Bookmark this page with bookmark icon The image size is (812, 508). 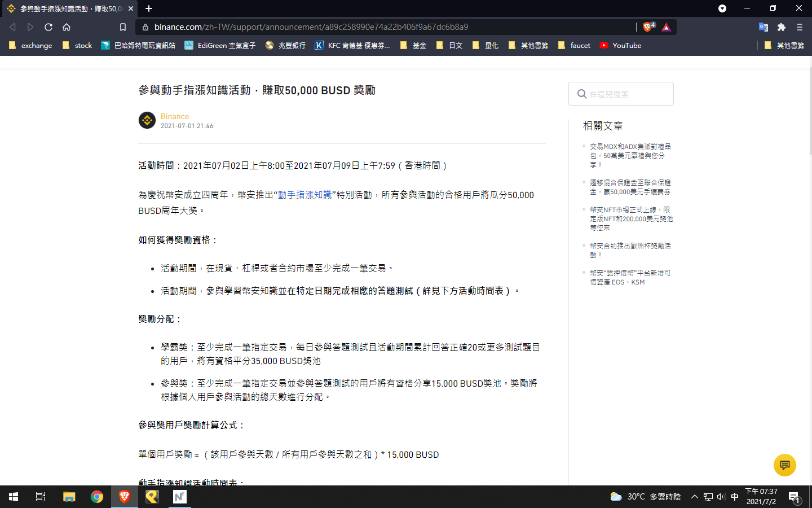[x=123, y=27]
